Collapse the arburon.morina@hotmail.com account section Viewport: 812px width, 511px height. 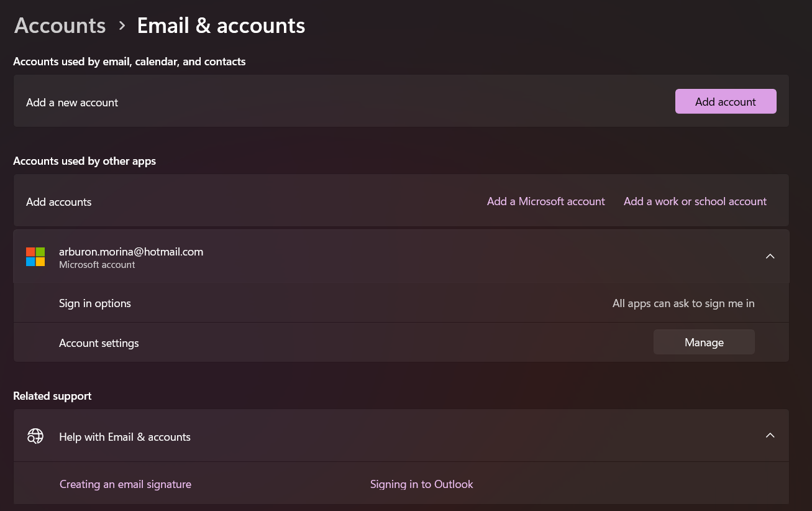(770, 256)
